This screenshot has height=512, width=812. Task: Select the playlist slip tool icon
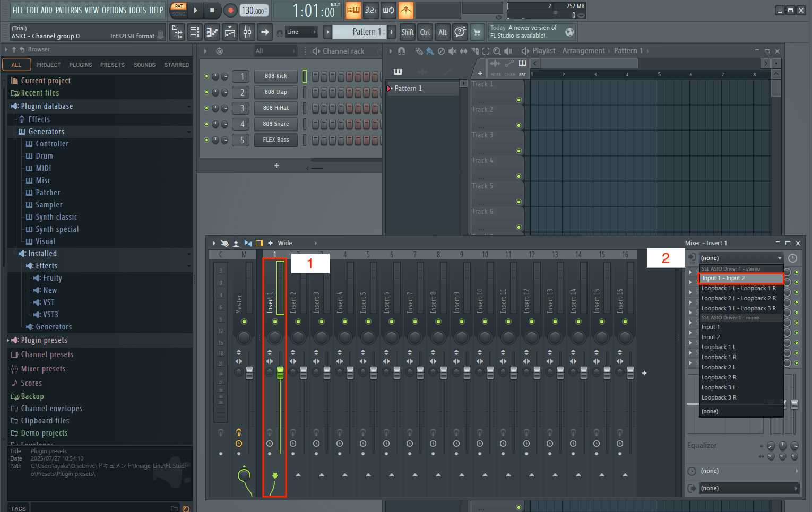463,51
